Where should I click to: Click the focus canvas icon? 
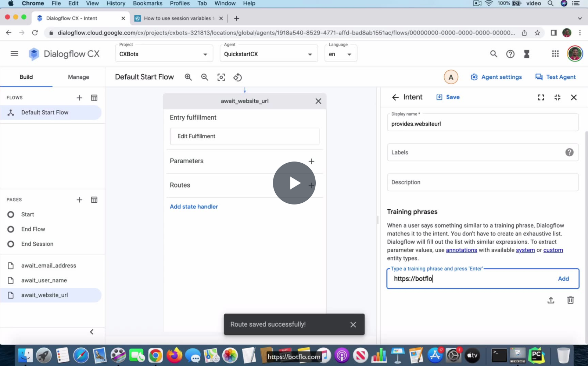(x=221, y=77)
